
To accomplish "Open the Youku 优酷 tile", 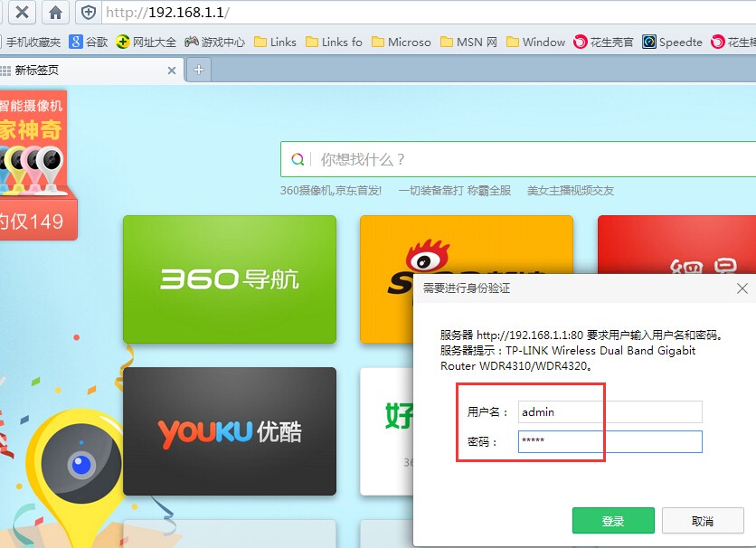I will coord(230,431).
